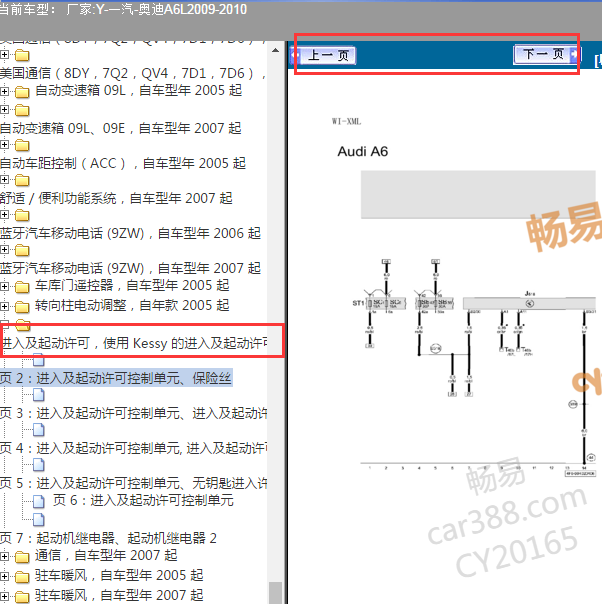Expand the 自动变速箱 09L 2005 folder node
The width and height of the screenshot is (602, 604).
tap(4, 91)
